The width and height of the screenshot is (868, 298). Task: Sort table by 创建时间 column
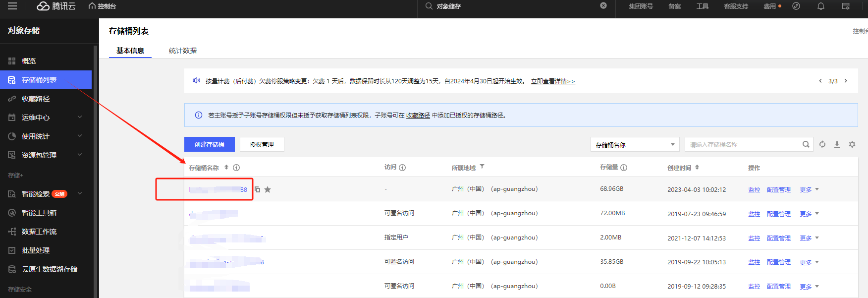click(697, 168)
